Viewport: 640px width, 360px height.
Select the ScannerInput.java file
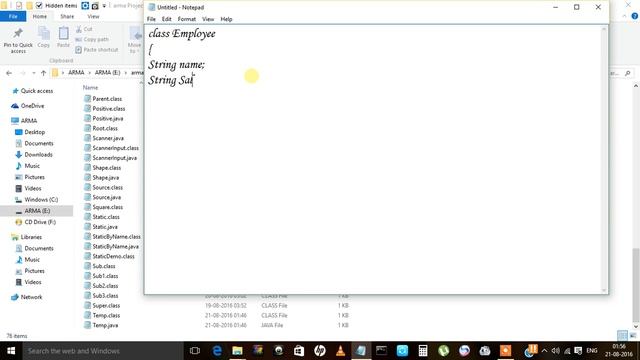(115, 158)
